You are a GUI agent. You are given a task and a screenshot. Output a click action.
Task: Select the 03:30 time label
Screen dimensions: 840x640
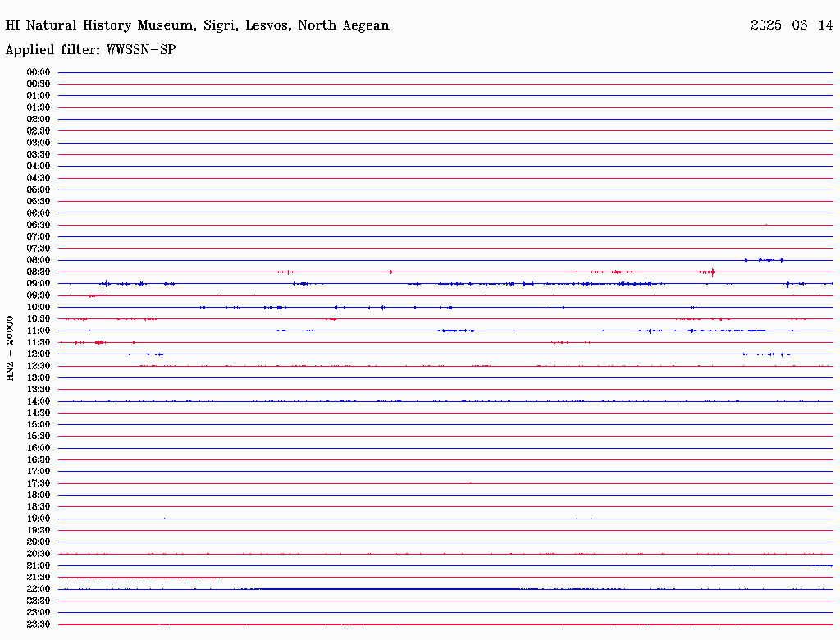coord(39,155)
